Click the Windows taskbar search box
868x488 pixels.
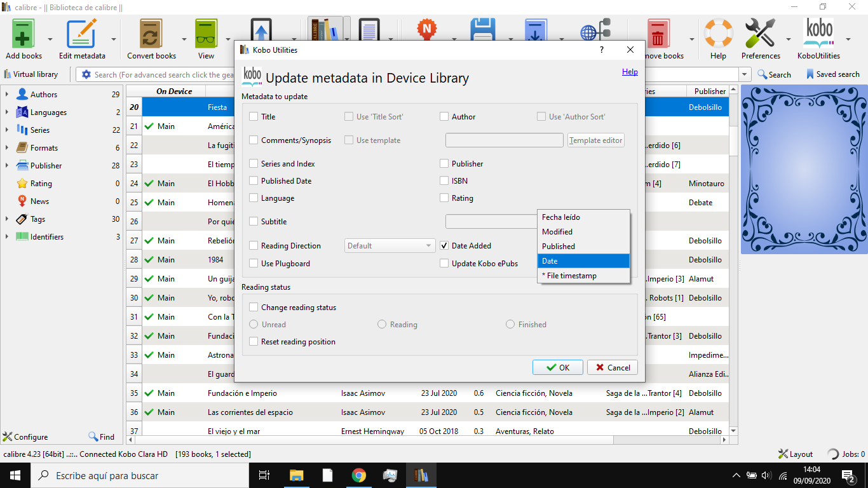(140, 475)
